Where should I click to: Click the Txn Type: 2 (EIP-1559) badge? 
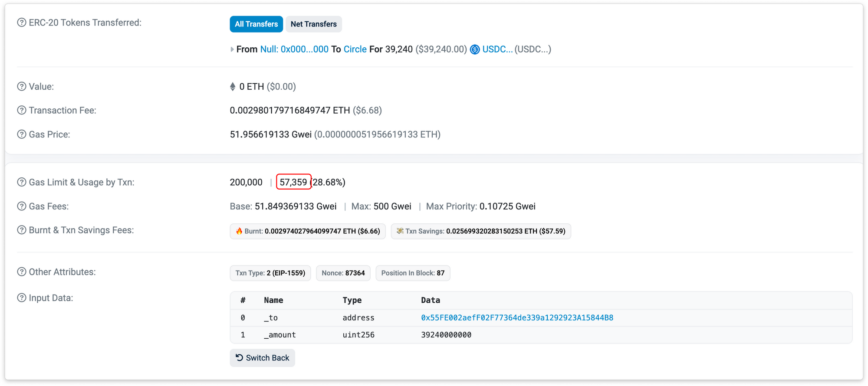click(x=270, y=273)
